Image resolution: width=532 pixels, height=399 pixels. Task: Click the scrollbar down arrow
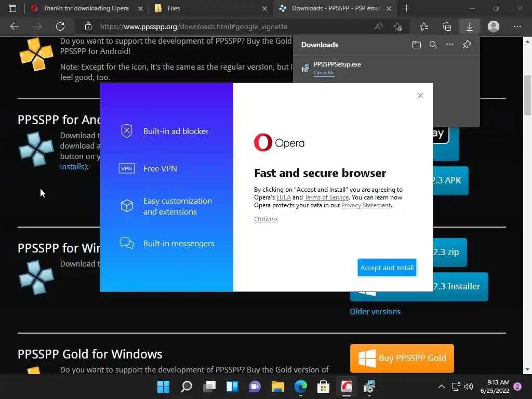coord(527,369)
